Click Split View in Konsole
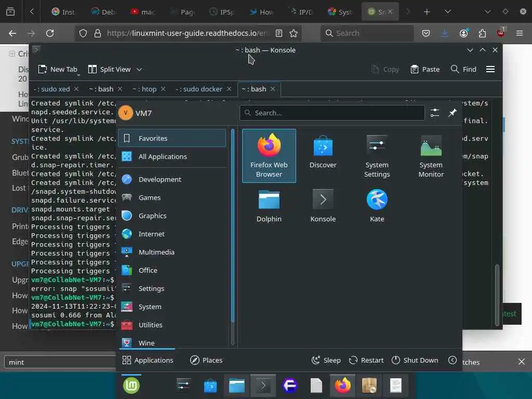 [x=109, y=69]
